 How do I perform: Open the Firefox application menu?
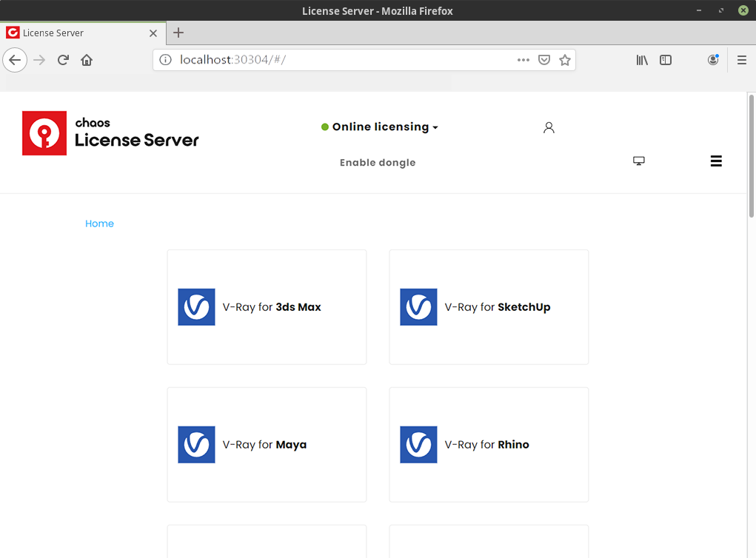[x=742, y=60]
